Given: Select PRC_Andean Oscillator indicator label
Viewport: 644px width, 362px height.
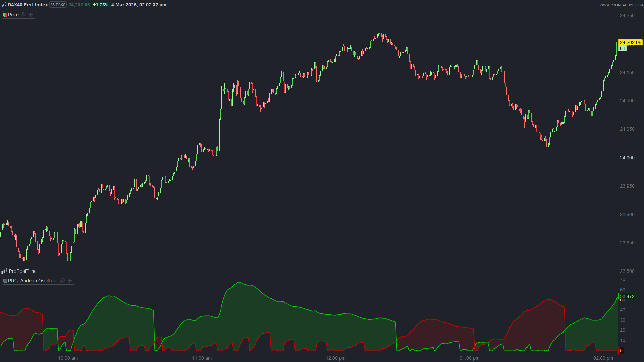Looking at the screenshot, I should click(33, 281).
